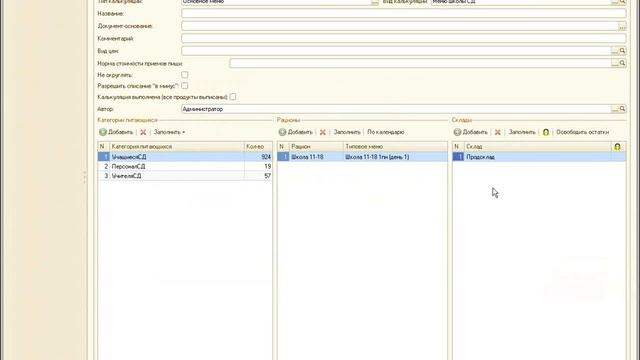Click ellipsis select button for Вид цен
Screen dimensions: 640x360
click(x=615, y=51)
